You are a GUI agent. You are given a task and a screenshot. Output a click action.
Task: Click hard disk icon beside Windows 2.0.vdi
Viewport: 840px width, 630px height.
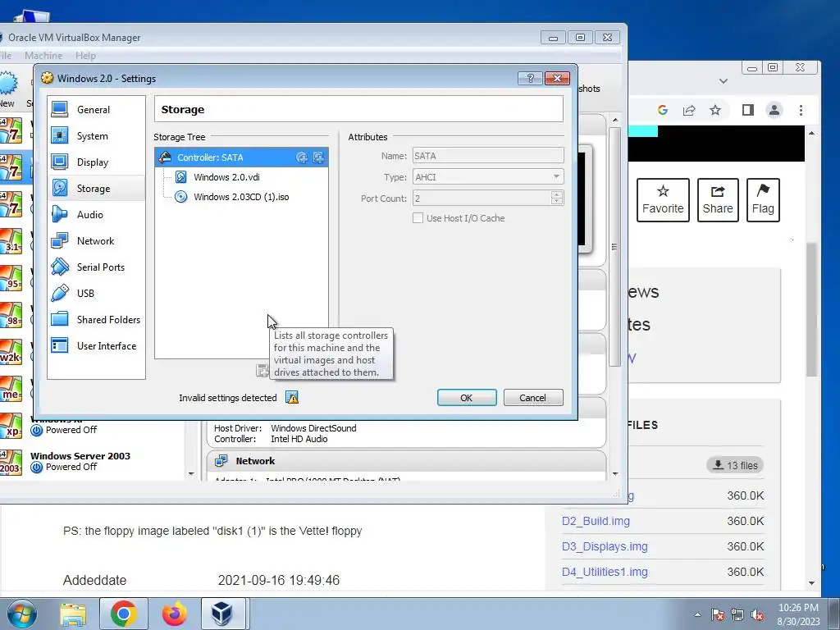[181, 177]
